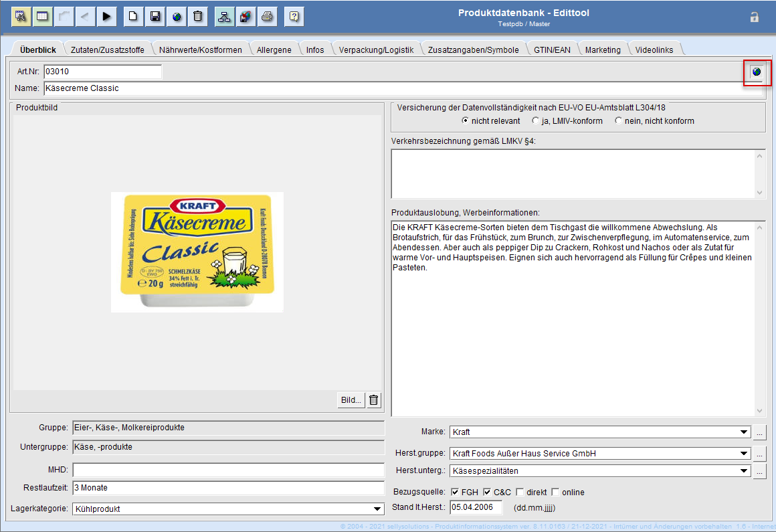Save record with floppy disk icon
This screenshot has width=776, height=532.
155,17
